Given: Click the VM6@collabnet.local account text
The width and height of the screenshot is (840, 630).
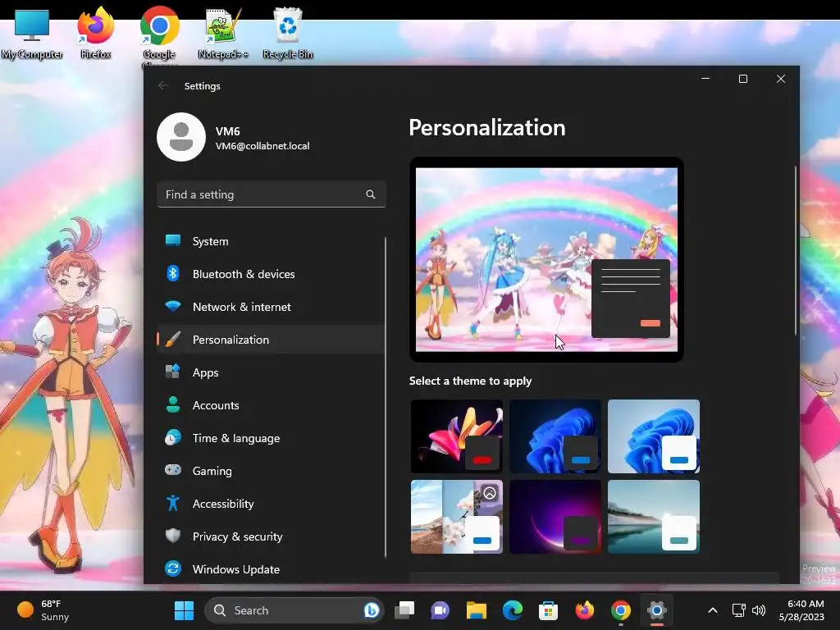Looking at the screenshot, I should pyautogui.click(x=262, y=146).
